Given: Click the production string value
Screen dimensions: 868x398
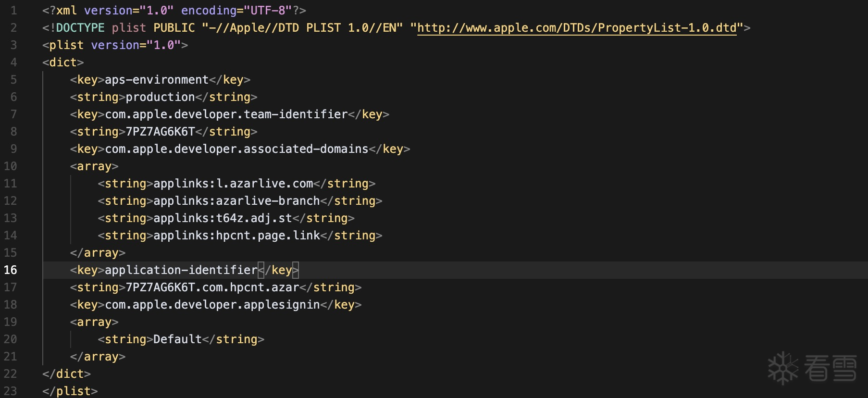Looking at the screenshot, I should pyautogui.click(x=160, y=97).
